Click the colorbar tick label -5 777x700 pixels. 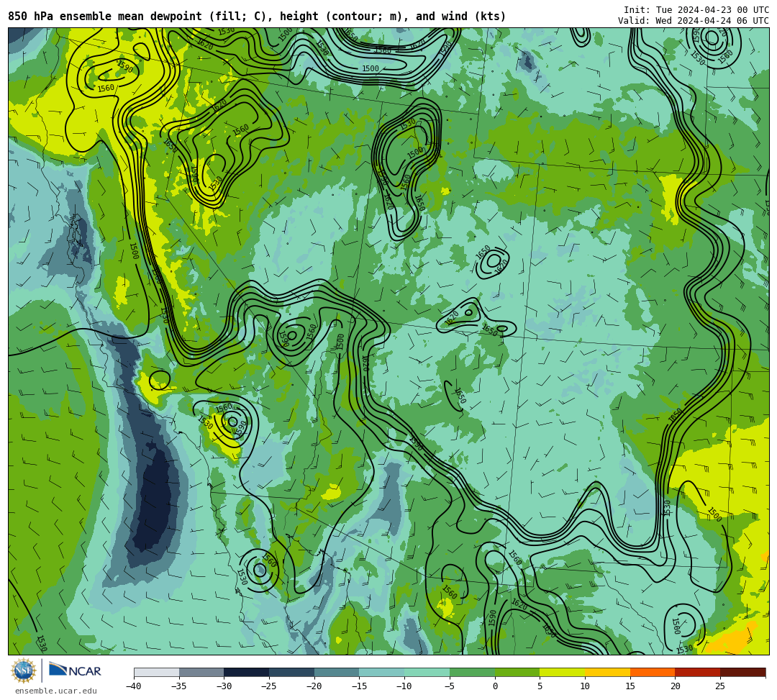click(449, 686)
